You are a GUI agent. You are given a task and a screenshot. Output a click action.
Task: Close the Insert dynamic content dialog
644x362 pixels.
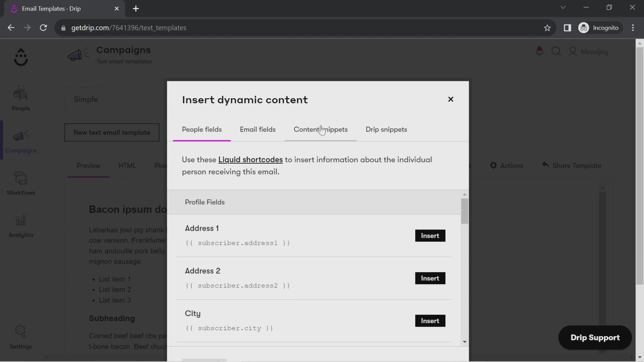point(451,99)
